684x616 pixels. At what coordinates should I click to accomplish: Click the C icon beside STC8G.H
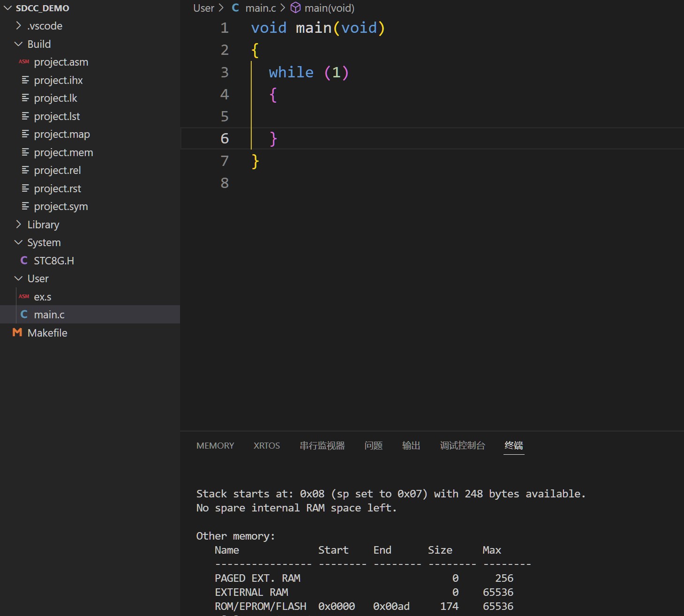[x=24, y=261]
